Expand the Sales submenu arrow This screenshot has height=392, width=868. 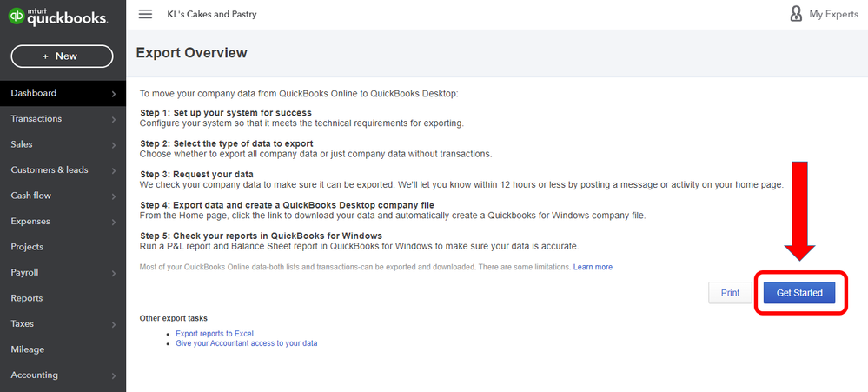(x=114, y=145)
